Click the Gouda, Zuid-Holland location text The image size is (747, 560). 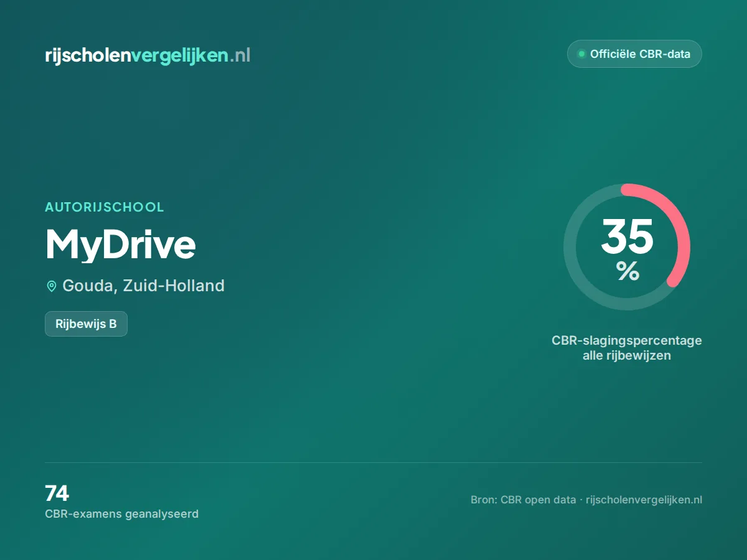coord(143,286)
